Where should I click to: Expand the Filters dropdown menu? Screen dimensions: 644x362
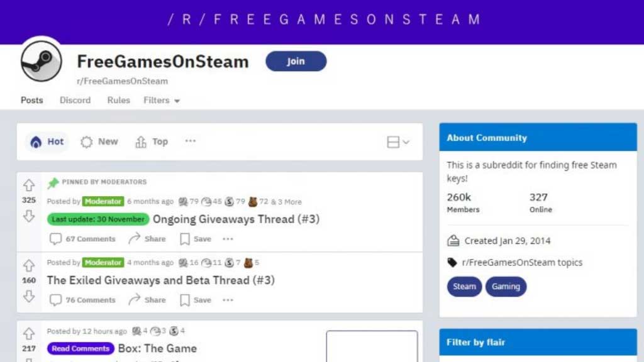tap(162, 100)
